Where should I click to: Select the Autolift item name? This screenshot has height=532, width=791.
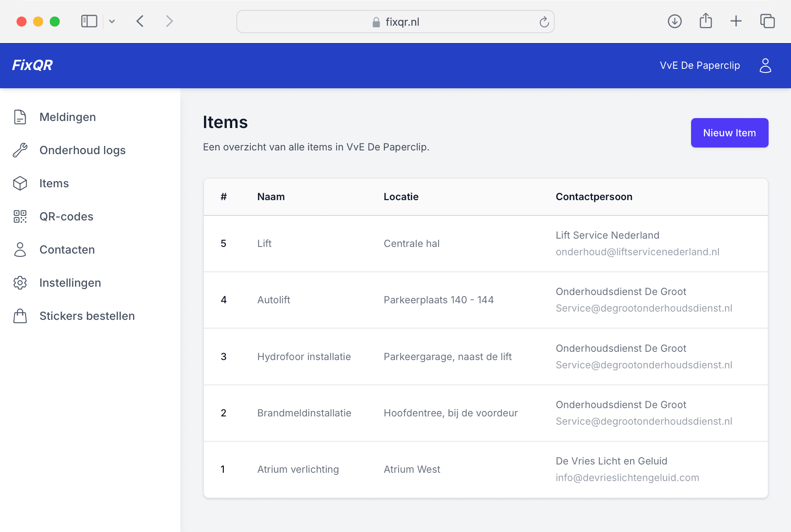coord(274,300)
